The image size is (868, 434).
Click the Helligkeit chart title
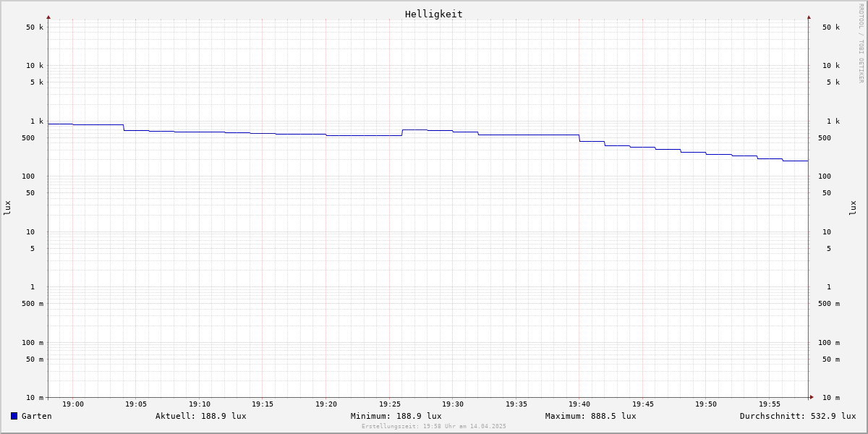pyautogui.click(x=434, y=14)
